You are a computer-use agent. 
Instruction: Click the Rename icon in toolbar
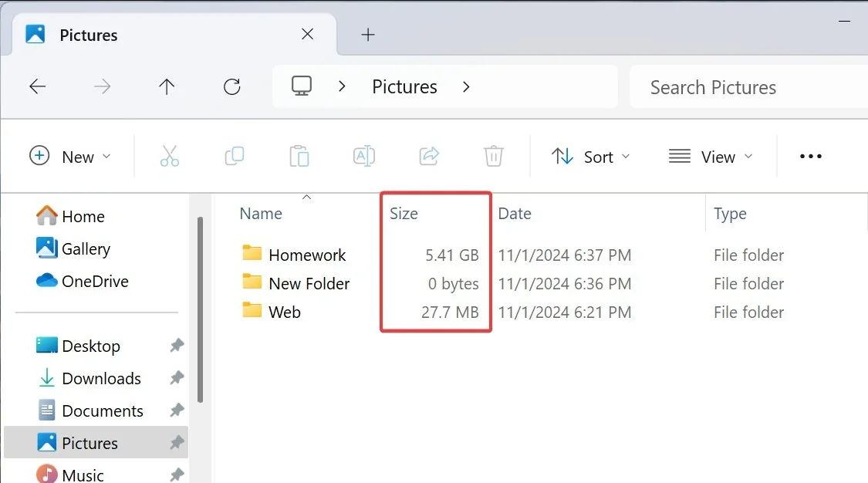click(364, 157)
